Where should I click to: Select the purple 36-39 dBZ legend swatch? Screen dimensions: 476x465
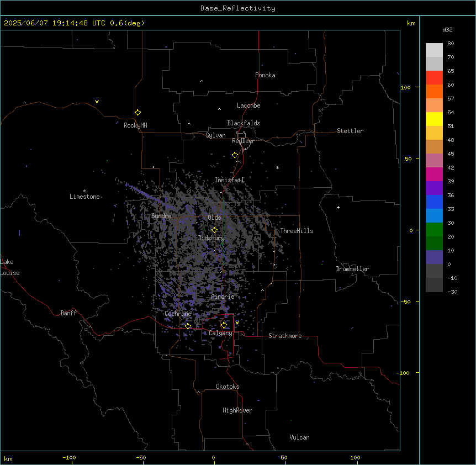pyautogui.click(x=434, y=188)
